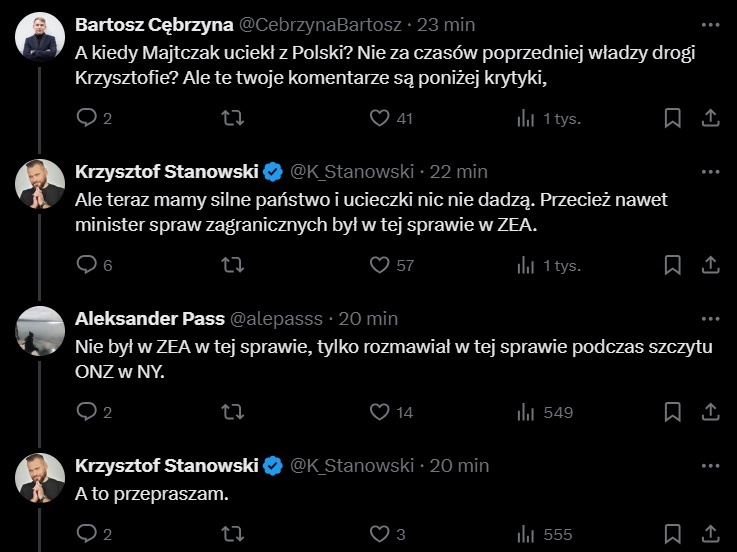Open more options for Bartosz Cębrzyna's tweet
The image size is (737, 552).
click(x=710, y=23)
